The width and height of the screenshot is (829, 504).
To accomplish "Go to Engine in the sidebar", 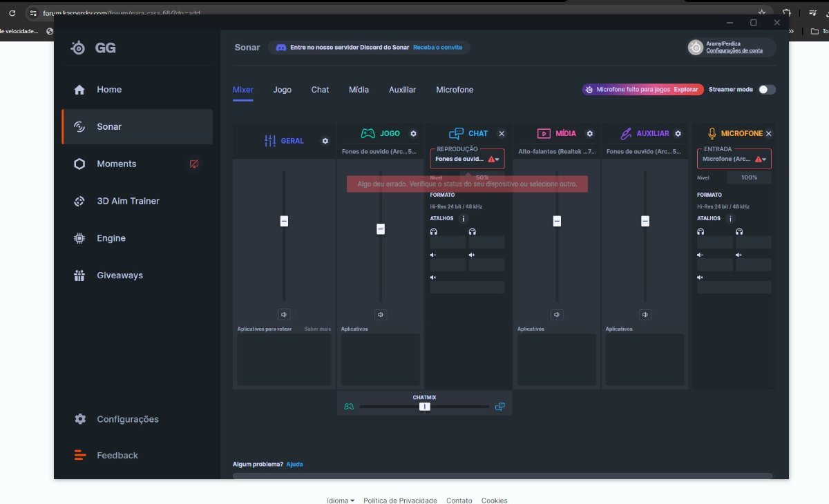I will click(111, 238).
